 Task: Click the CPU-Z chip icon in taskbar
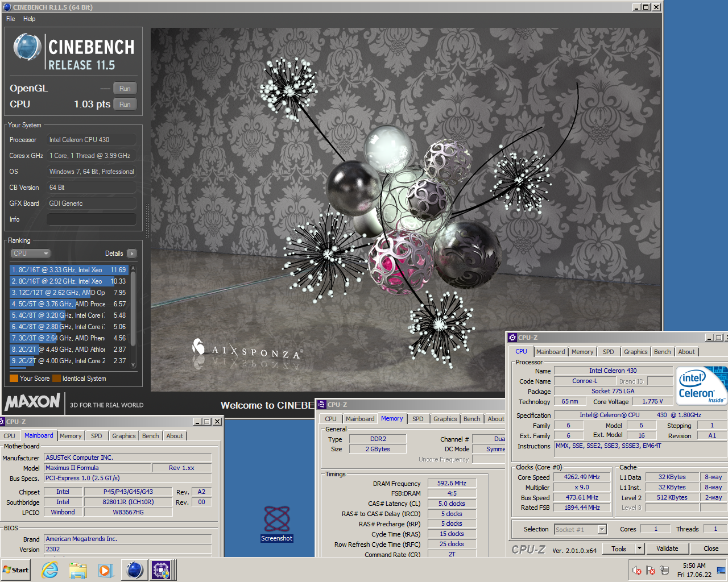click(161, 570)
